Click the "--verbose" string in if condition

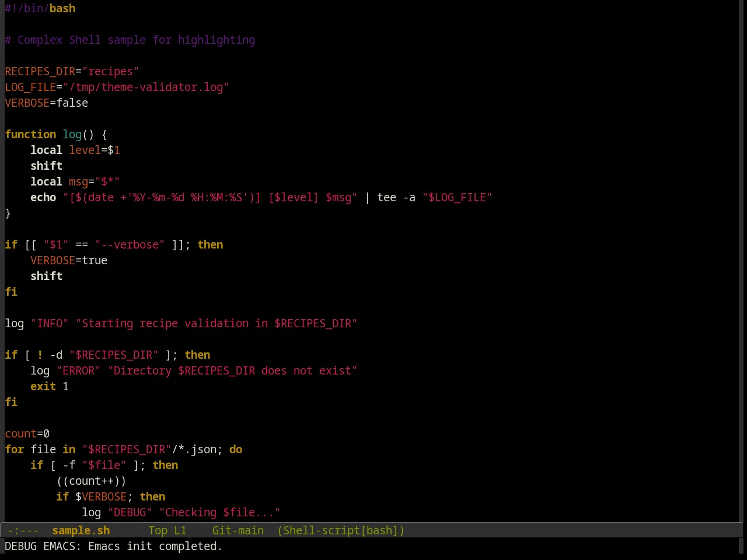tap(130, 244)
